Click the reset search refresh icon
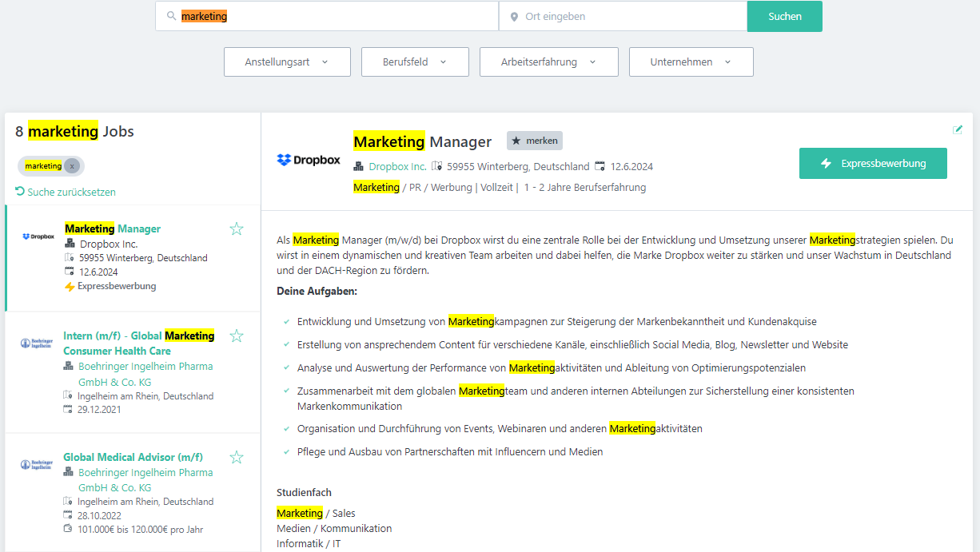The height and width of the screenshot is (552, 980). click(20, 192)
